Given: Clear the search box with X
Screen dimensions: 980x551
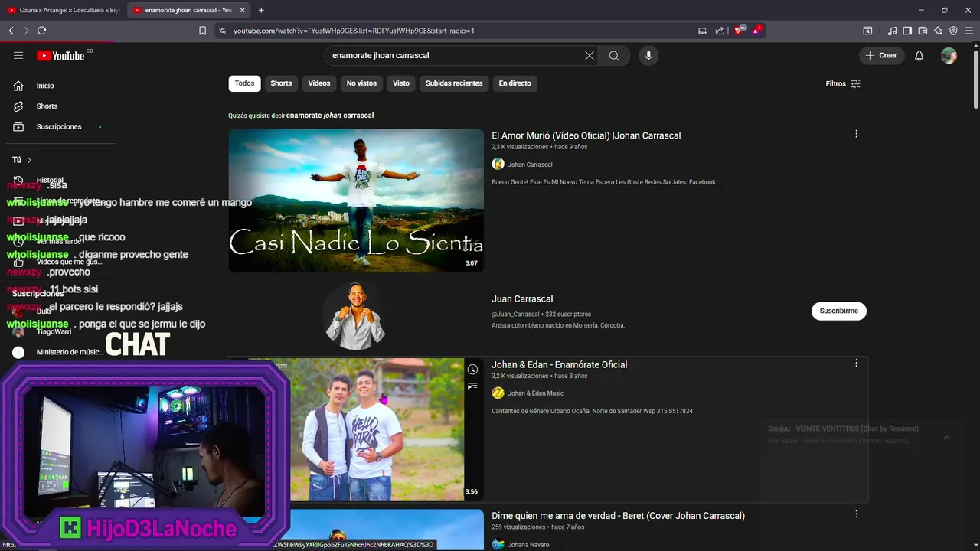Looking at the screenshot, I should [590, 55].
